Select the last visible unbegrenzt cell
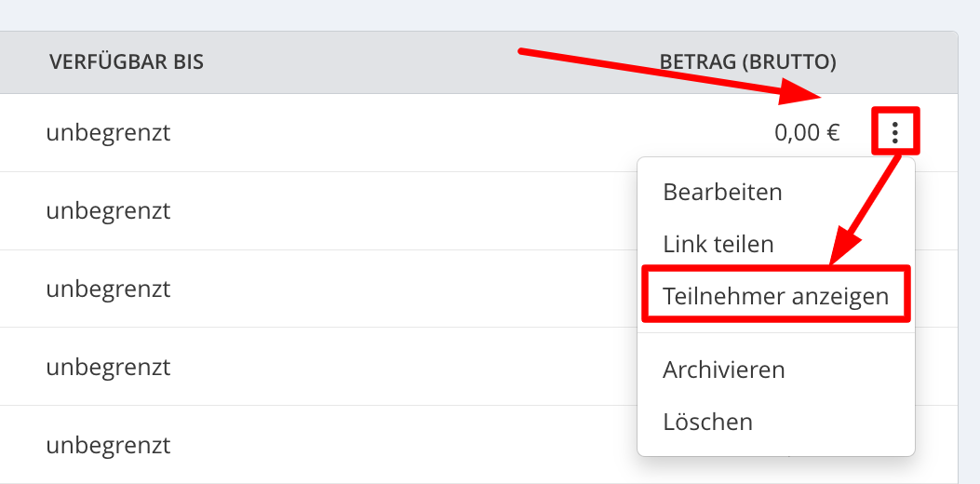This screenshot has width=980, height=484. 108,445
